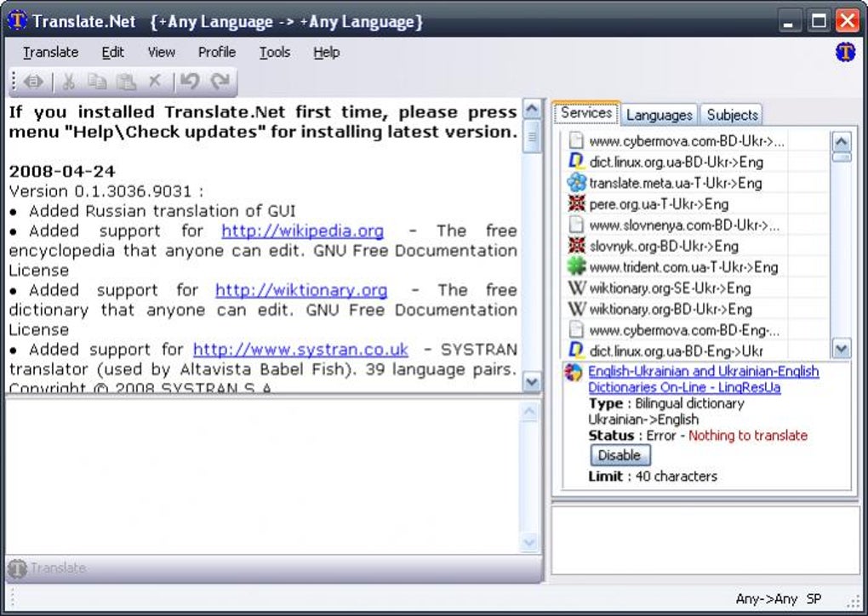The width and height of the screenshot is (868, 616).
Task: Click the Paste clipboard toolbar icon
Action: tap(126, 82)
